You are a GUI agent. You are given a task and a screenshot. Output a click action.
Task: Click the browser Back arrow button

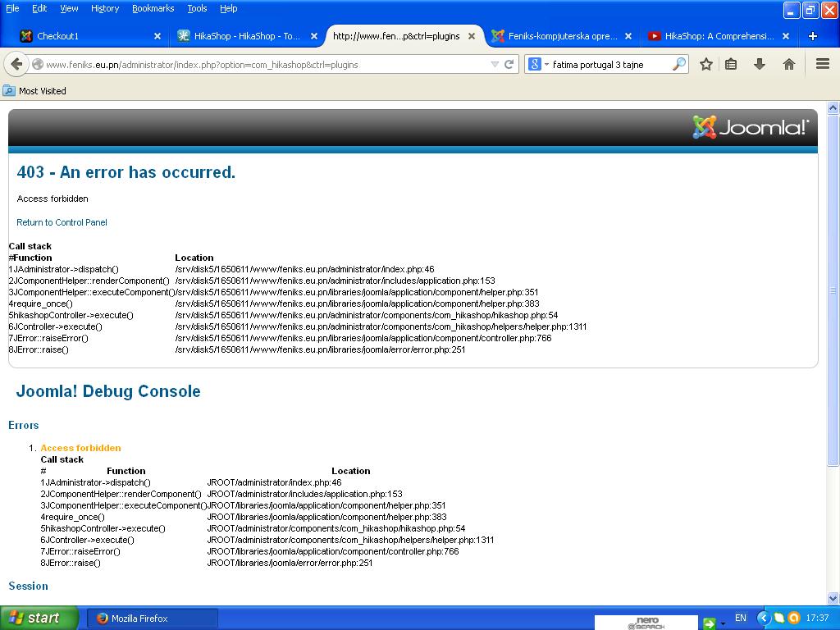[16, 64]
